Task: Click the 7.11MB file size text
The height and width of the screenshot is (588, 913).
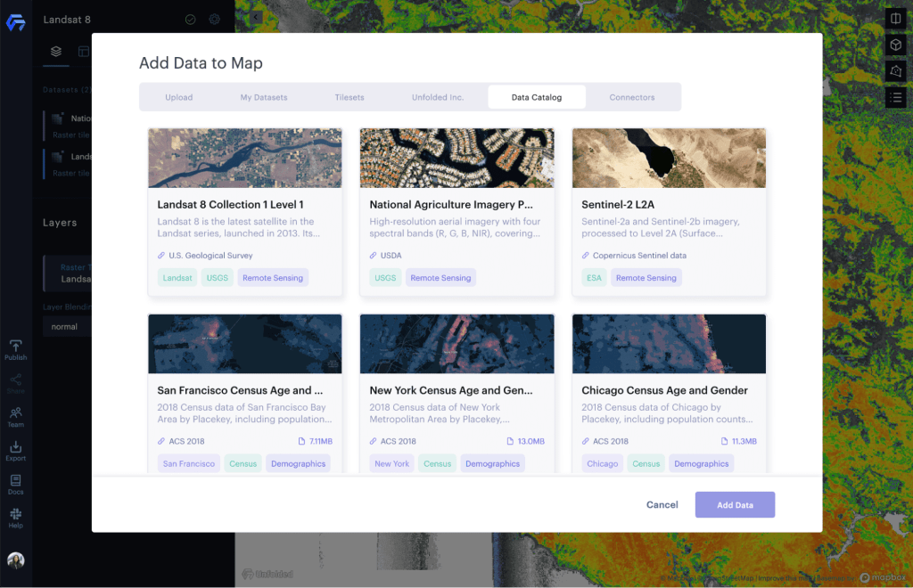Action: (x=321, y=441)
